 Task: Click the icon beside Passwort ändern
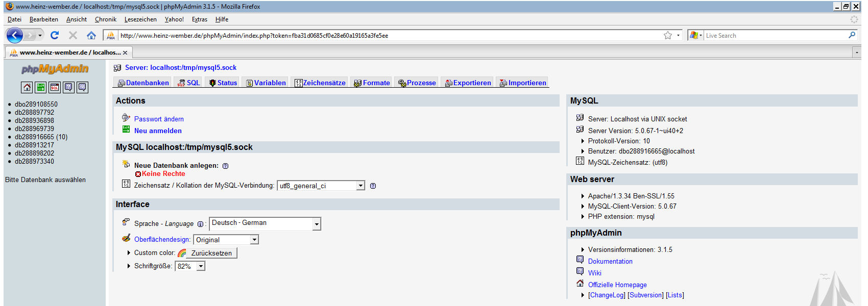pyautogui.click(x=126, y=117)
